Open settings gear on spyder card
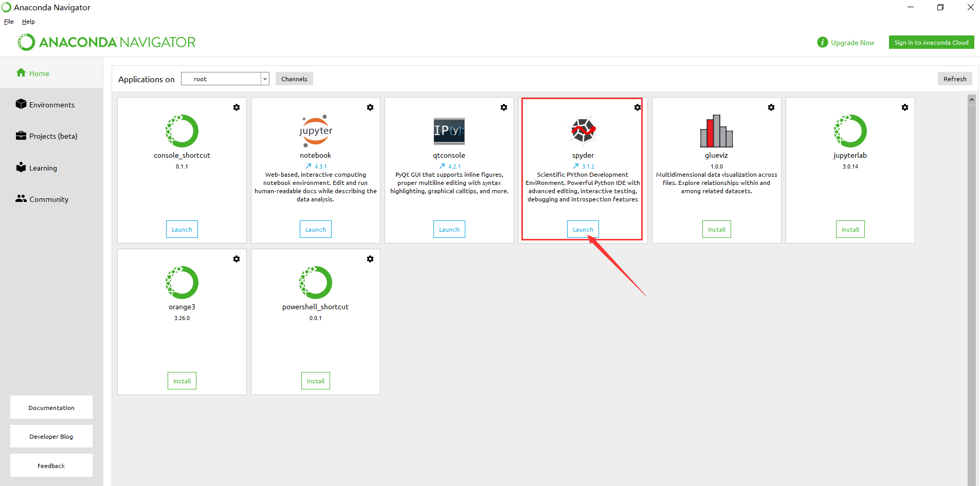Image resolution: width=980 pixels, height=486 pixels. pos(638,107)
